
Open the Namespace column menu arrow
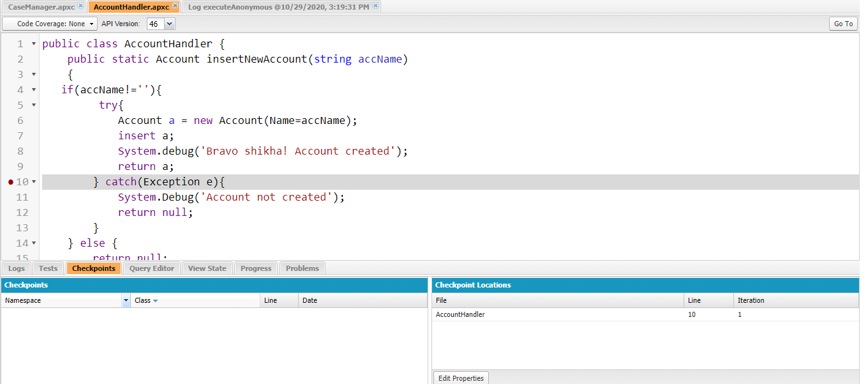pyautogui.click(x=126, y=300)
